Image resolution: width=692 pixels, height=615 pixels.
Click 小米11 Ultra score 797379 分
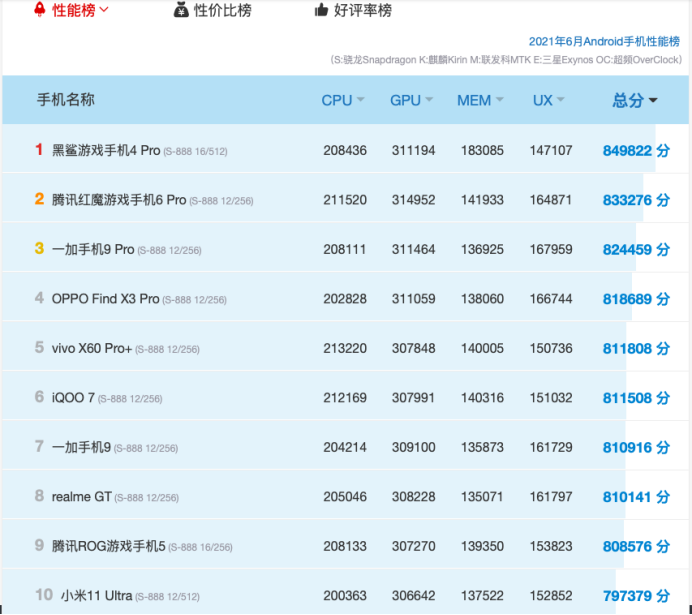[x=636, y=596]
